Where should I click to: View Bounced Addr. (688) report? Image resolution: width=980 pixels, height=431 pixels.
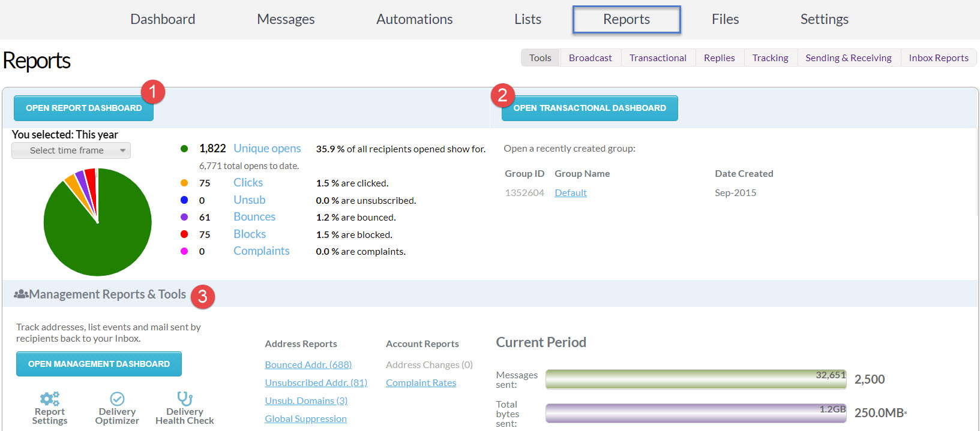click(308, 365)
